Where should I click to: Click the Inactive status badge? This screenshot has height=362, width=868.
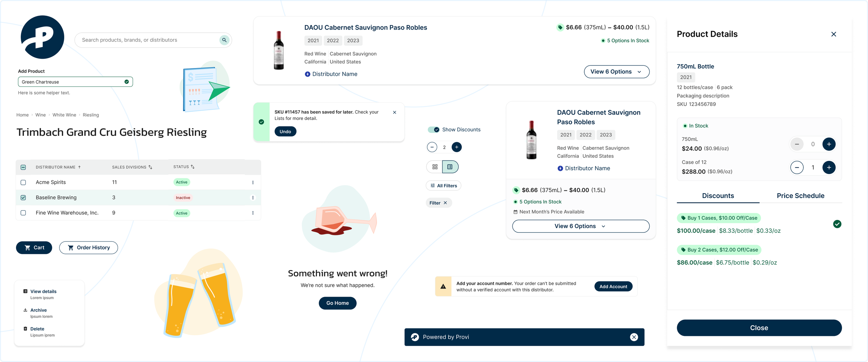pyautogui.click(x=183, y=198)
